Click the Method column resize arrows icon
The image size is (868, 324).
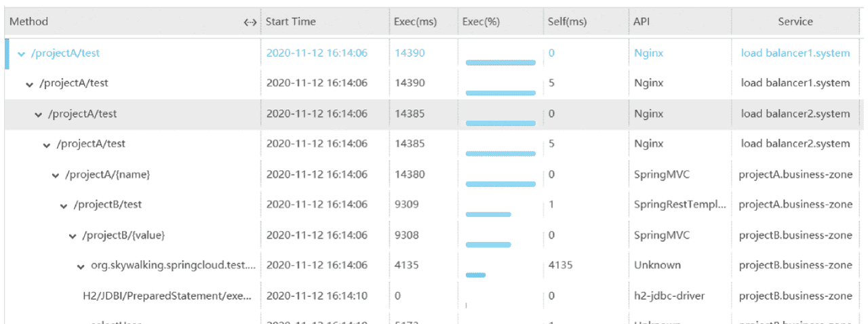coord(250,22)
